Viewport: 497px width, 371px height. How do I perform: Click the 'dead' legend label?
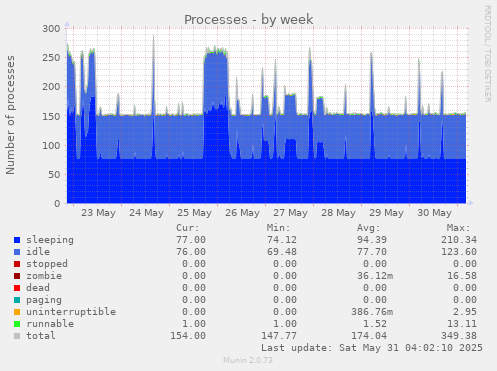coord(38,288)
